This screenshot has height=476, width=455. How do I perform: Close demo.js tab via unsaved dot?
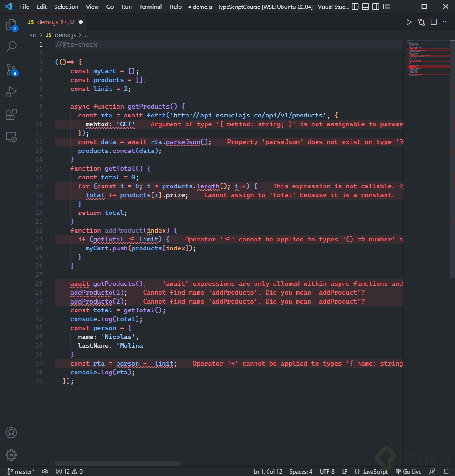coord(81,22)
